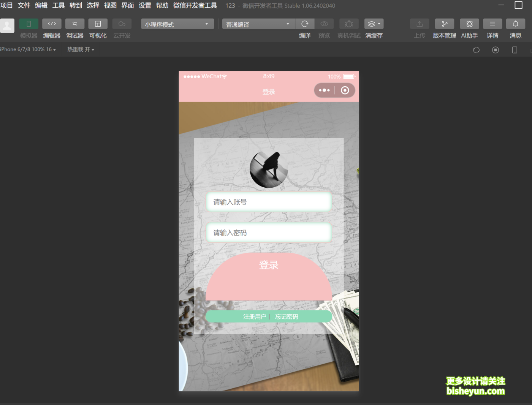Click the 注册用户 register link

[x=255, y=316]
